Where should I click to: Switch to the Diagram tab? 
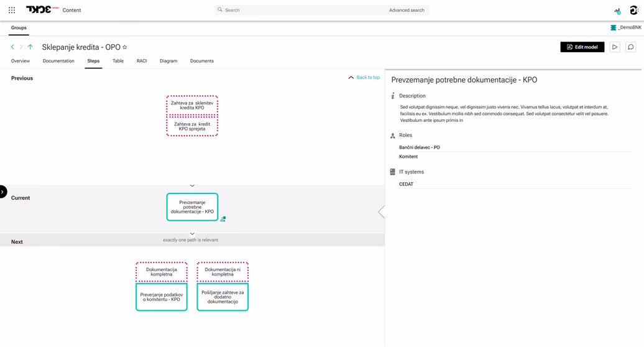[x=168, y=61]
